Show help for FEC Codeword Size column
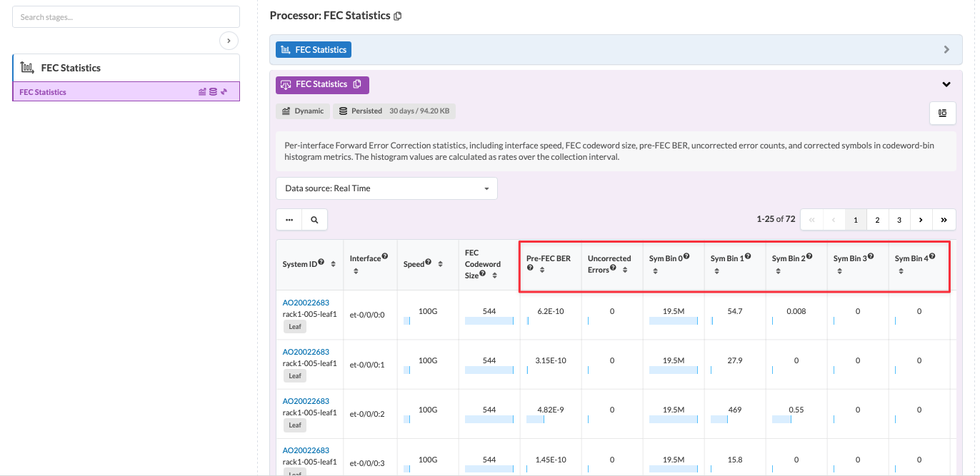This screenshot has width=980, height=476. (483, 274)
